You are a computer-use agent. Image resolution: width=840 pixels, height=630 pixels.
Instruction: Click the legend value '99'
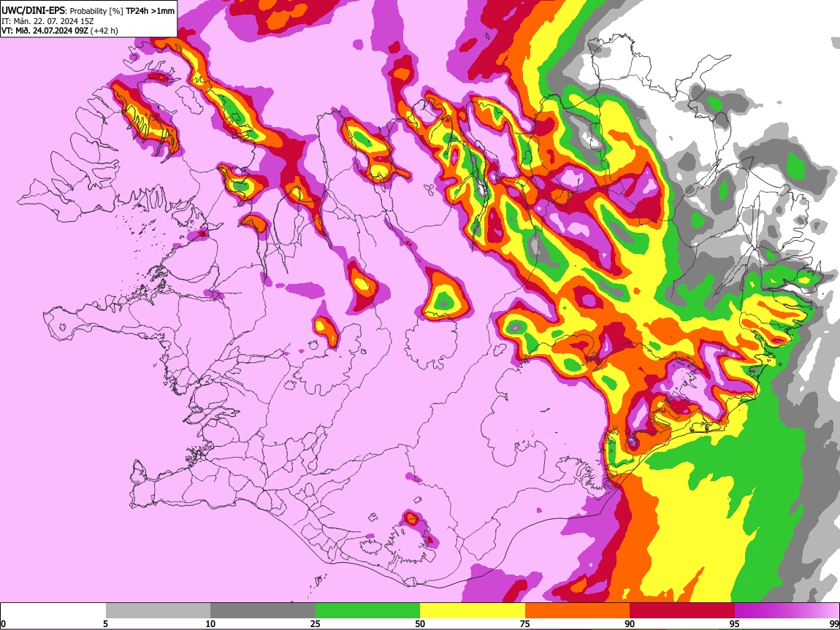[833, 623]
